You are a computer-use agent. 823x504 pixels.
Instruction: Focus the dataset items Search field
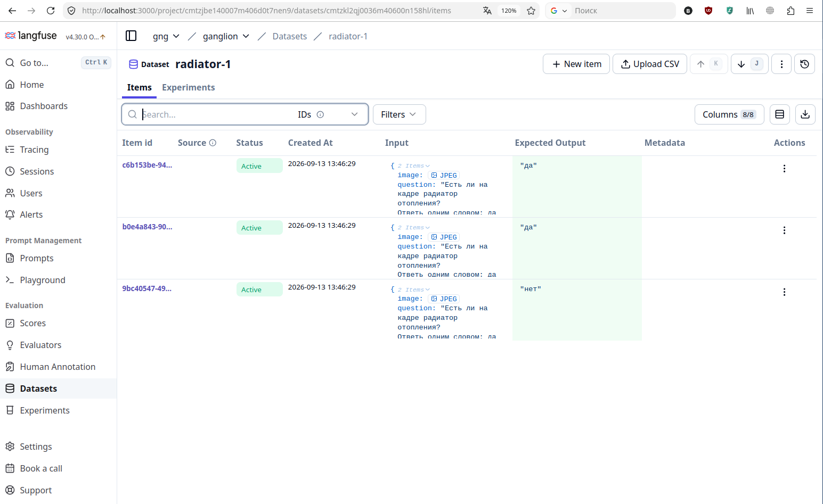(x=216, y=114)
